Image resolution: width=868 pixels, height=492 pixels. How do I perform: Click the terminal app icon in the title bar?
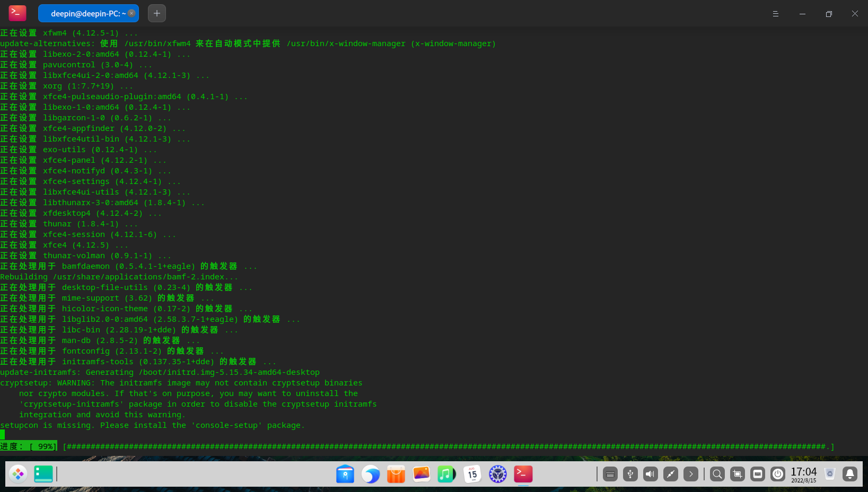coord(17,13)
